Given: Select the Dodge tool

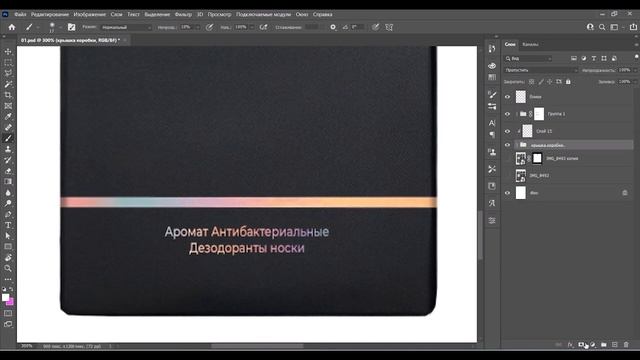Looking at the screenshot, I should click(8, 203).
